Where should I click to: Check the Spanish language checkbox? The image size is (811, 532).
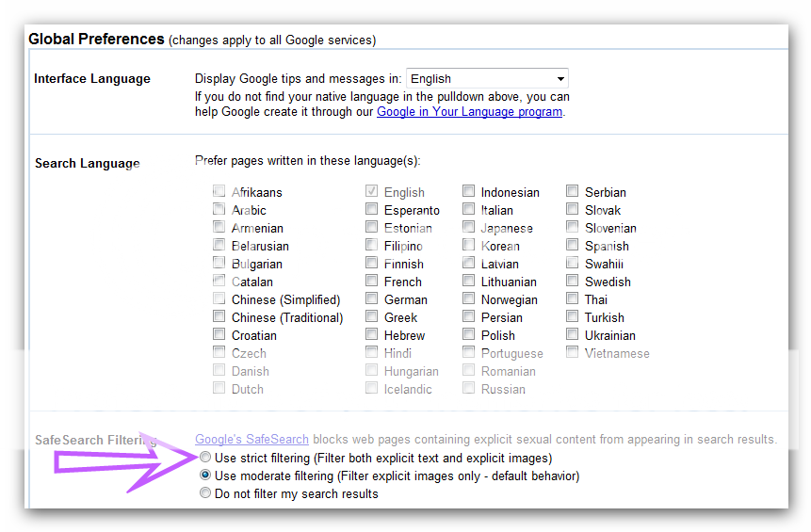[573, 246]
